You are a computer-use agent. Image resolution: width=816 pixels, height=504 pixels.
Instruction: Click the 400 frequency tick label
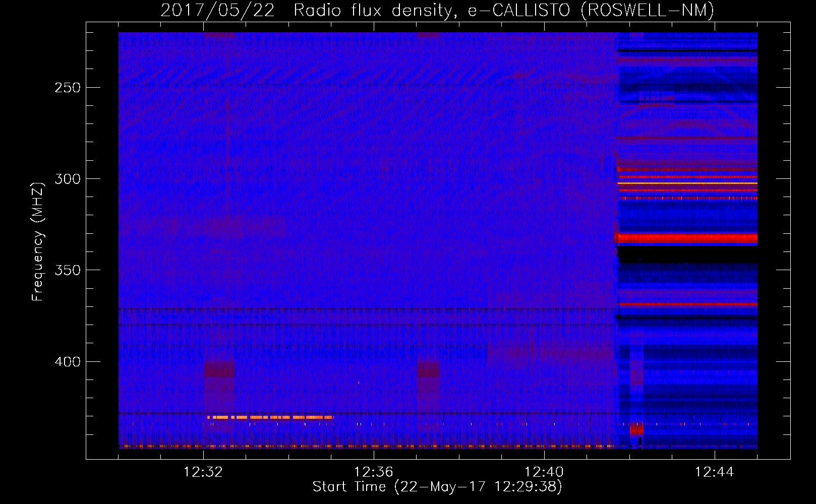pyautogui.click(x=68, y=362)
